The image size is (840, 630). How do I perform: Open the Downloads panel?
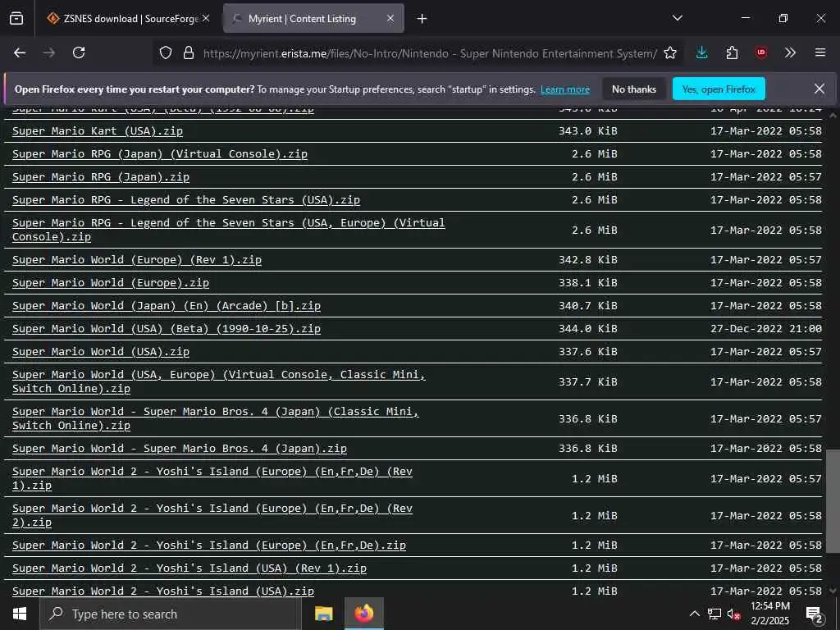coord(702,52)
